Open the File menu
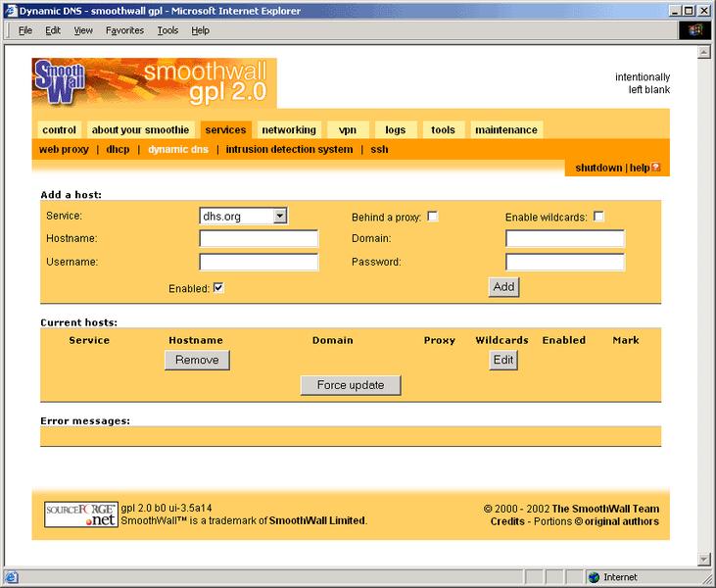 25,30
